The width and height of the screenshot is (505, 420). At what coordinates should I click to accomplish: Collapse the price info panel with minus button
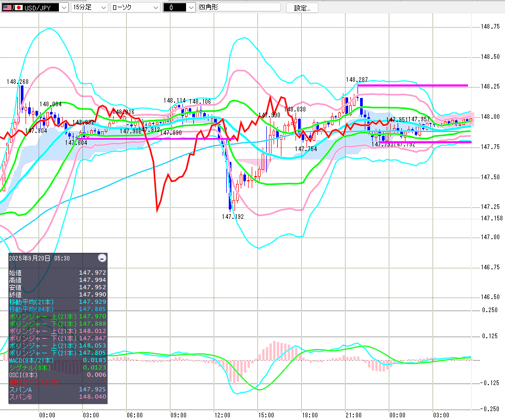(x=102, y=258)
